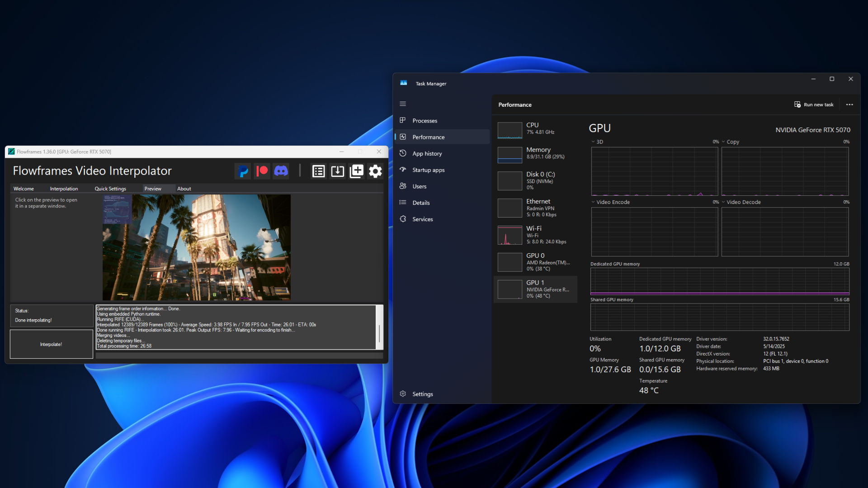The width and height of the screenshot is (868, 488).
Task: Open the Flowframes log list icon
Action: (x=318, y=171)
